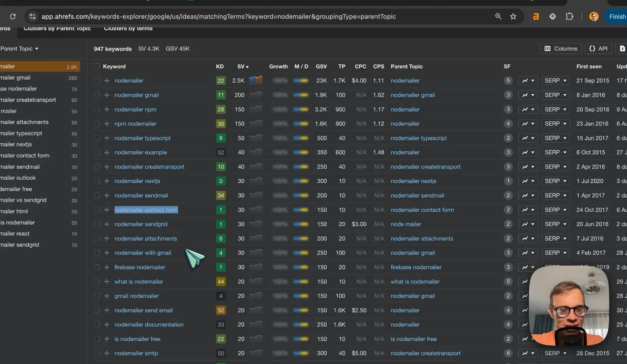Click the presenter webcam video bubble
The width and height of the screenshot is (627, 364).
click(569, 306)
